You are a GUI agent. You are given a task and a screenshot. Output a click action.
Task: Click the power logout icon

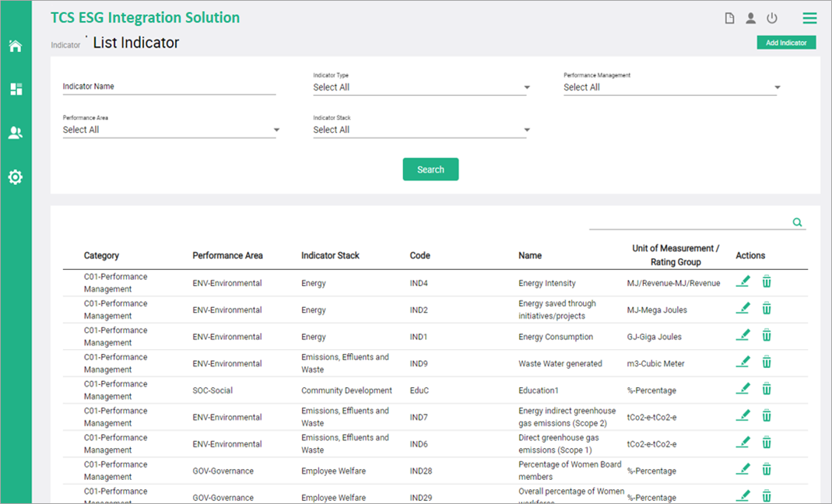click(x=772, y=19)
